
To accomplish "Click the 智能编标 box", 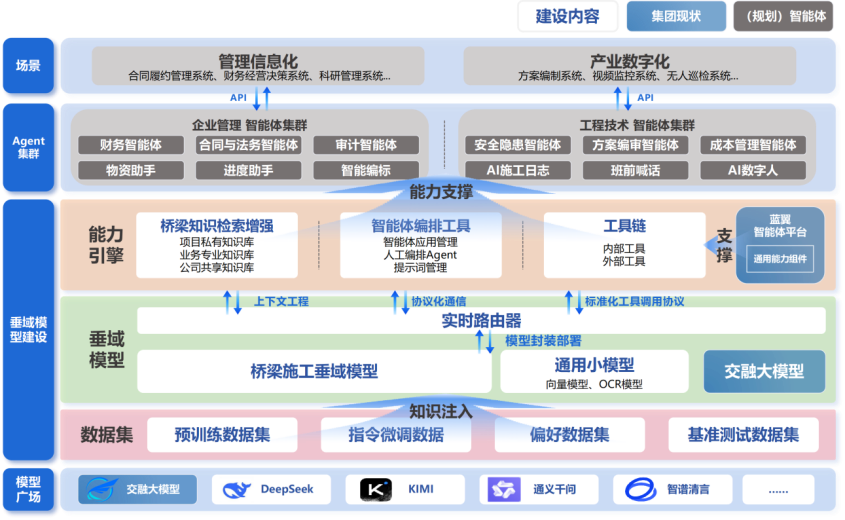I will tap(366, 170).
